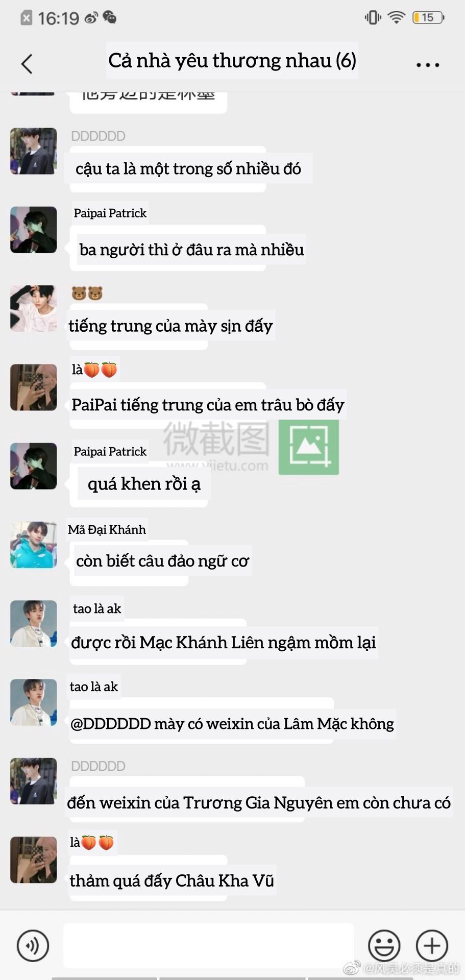The image size is (465, 980).
Task: Tap the message thảm quá đấy Châu Kha Vũ
Action: point(172,880)
